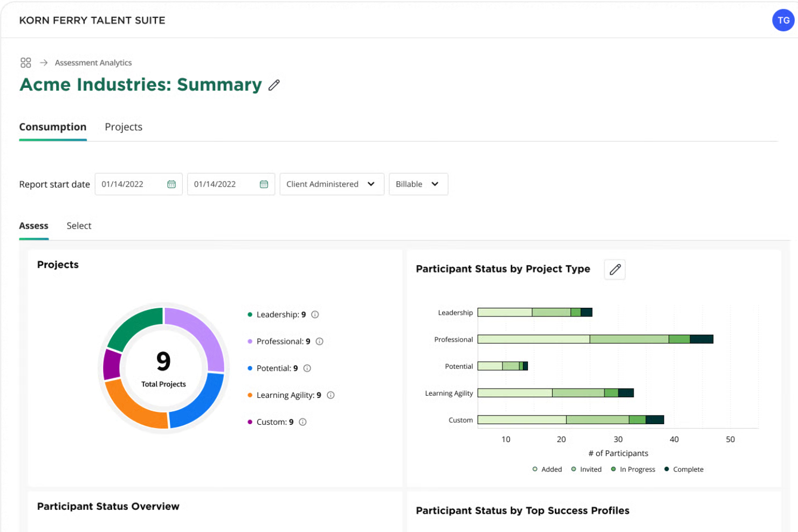Expand the Client Administered dropdown
This screenshot has width=798, height=532.
pos(331,184)
